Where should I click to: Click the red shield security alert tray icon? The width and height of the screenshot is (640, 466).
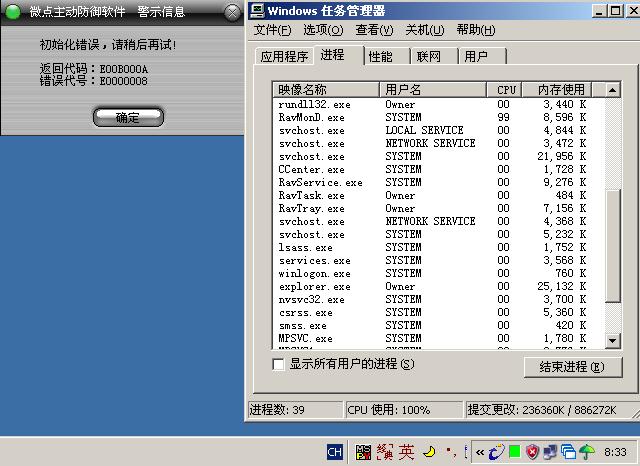tap(532, 452)
